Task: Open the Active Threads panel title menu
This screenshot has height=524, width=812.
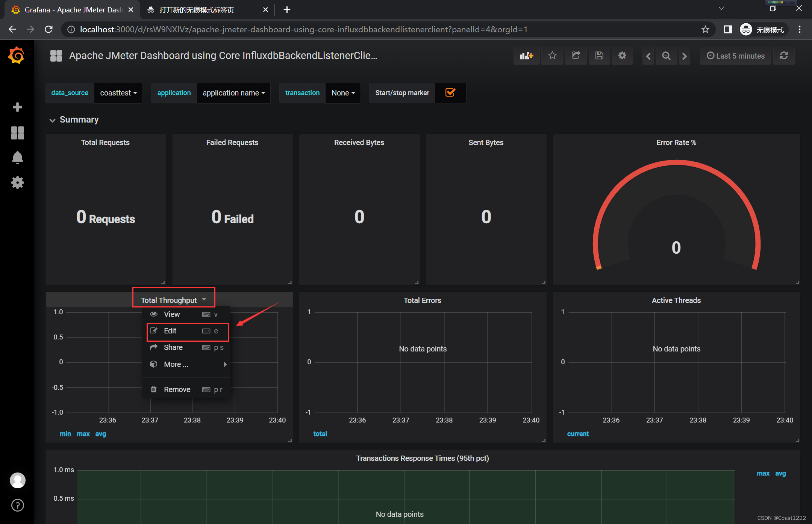Action: pyautogui.click(x=676, y=300)
